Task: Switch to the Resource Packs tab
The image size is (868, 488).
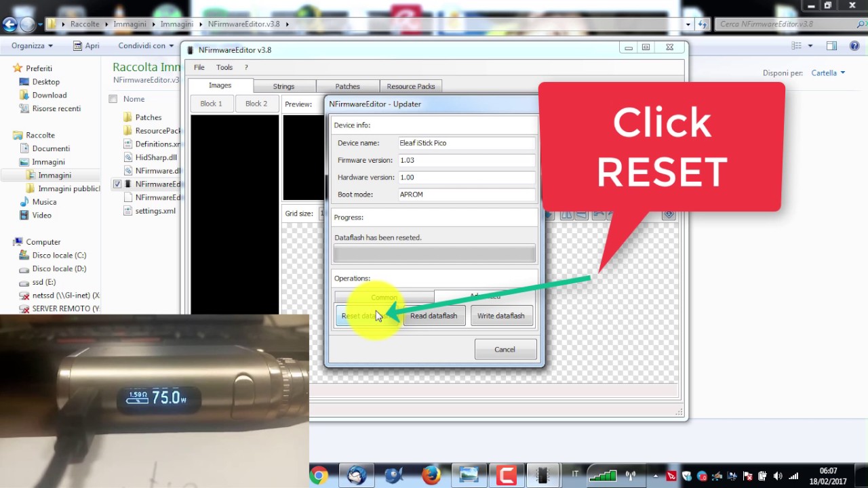Action: pos(411,86)
